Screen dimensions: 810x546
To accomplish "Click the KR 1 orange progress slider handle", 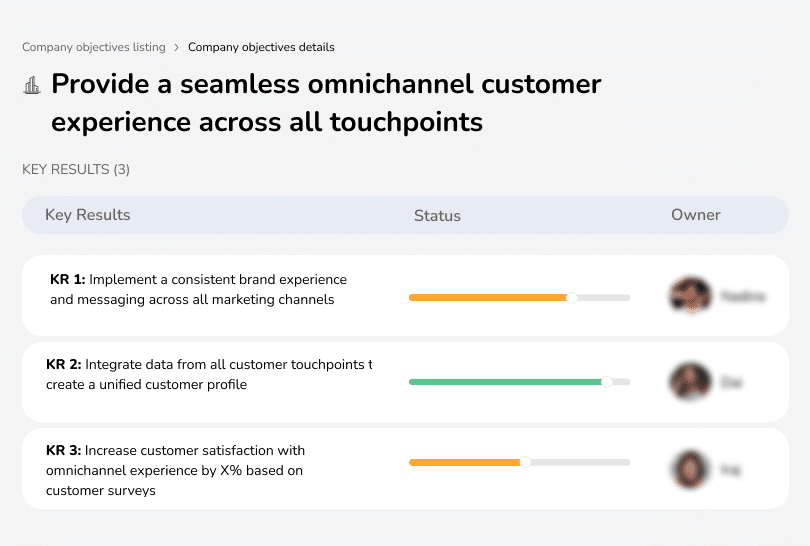I will (x=572, y=297).
